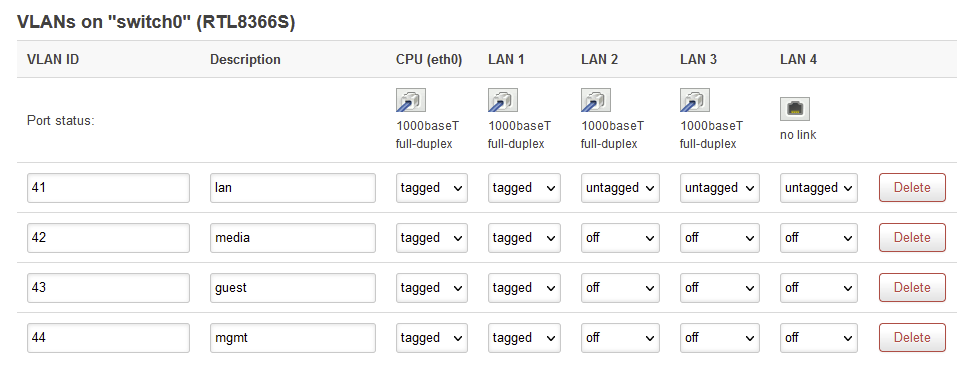This screenshot has height=379, width=962.
Task: Delete the guest VLAN 43 row
Action: [x=912, y=288]
